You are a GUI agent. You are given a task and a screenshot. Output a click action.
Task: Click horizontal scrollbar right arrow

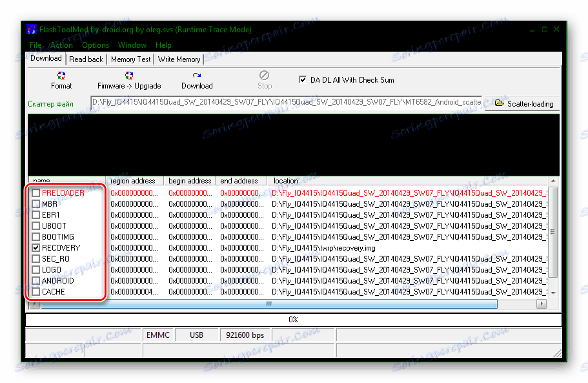click(x=541, y=304)
